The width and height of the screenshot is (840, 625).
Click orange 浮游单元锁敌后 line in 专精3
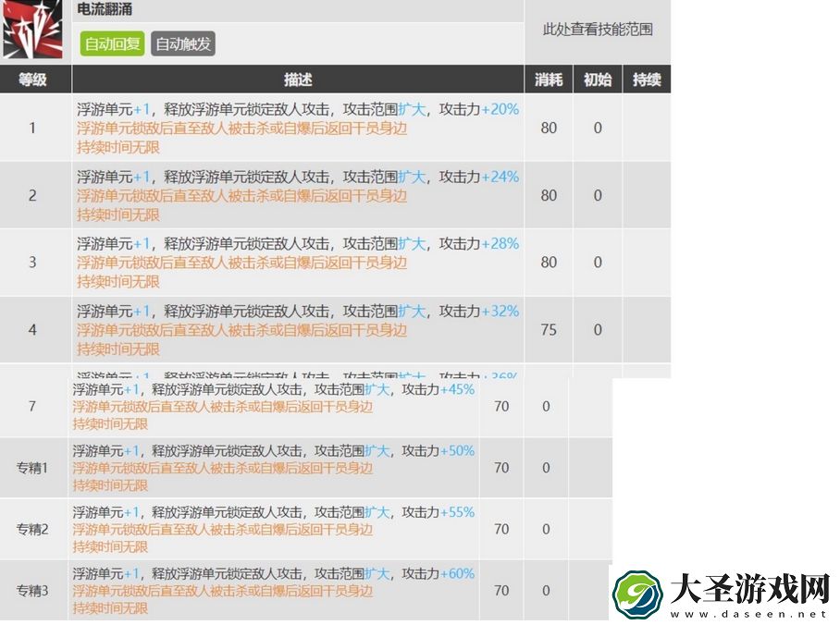pos(223,592)
